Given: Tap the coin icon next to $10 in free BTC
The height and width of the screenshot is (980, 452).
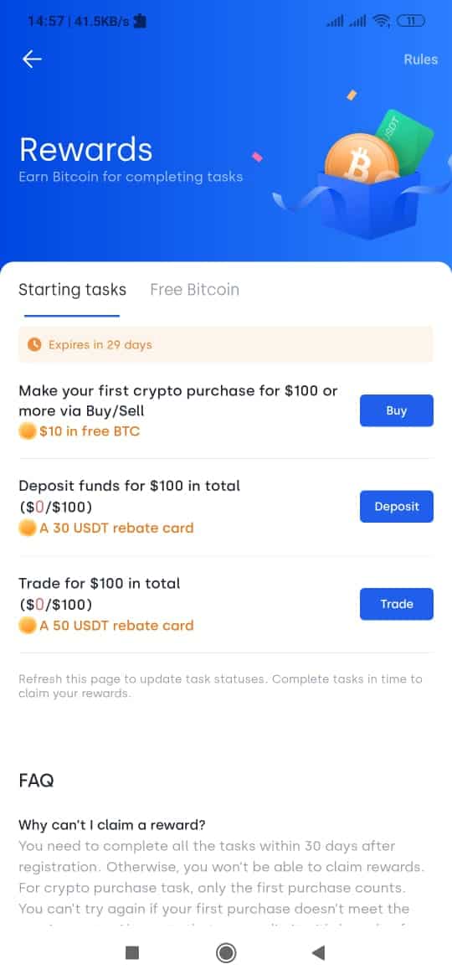Looking at the screenshot, I should (28, 431).
